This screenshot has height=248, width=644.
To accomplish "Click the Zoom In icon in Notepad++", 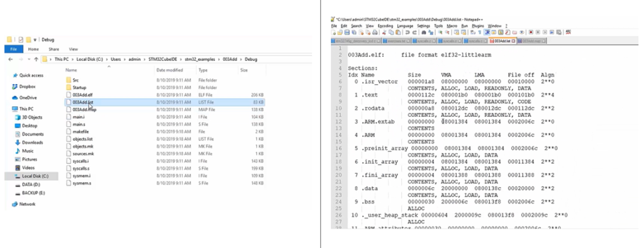I will pos(440,32).
